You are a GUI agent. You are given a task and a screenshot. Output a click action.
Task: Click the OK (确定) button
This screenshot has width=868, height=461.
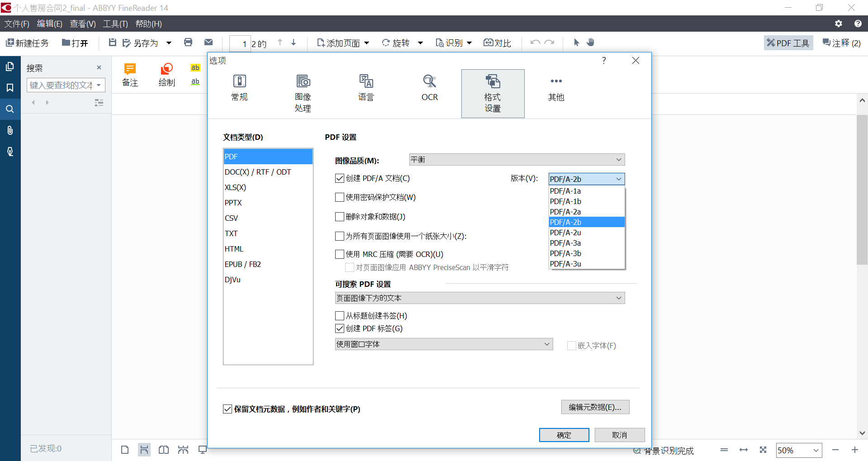point(564,435)
